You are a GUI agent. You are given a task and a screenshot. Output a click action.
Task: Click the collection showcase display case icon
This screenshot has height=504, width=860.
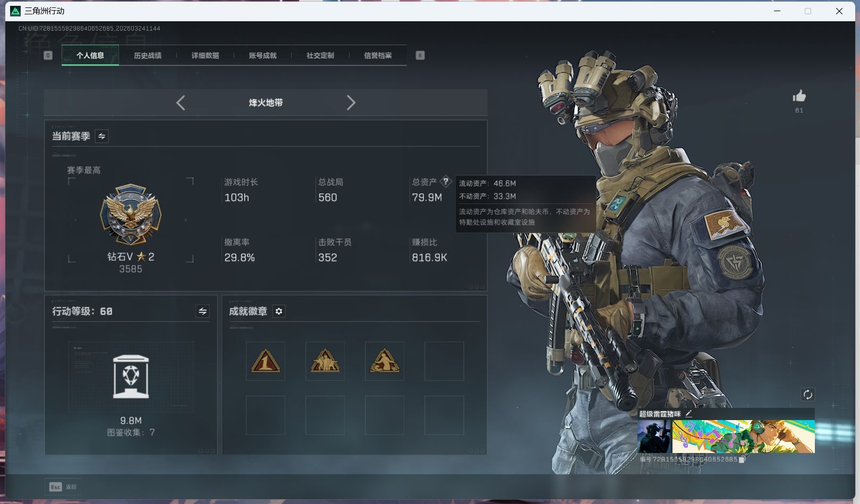[x=131, y=377]
